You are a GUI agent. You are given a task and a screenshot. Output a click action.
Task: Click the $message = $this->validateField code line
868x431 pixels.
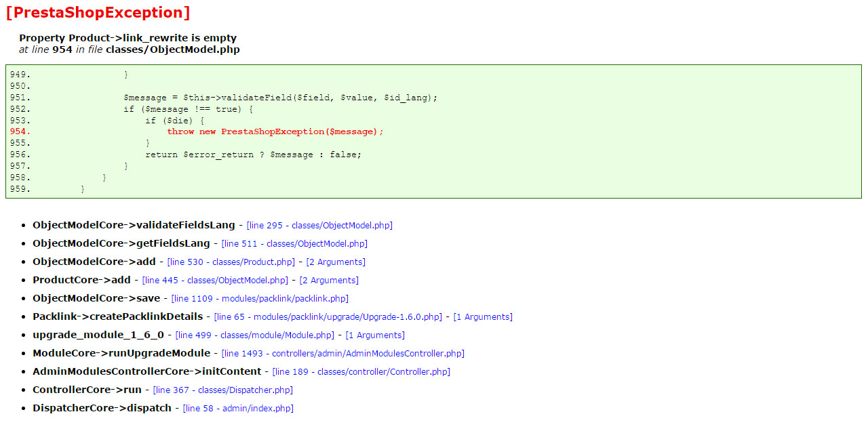pyautogui.click(x=281, y=98)
